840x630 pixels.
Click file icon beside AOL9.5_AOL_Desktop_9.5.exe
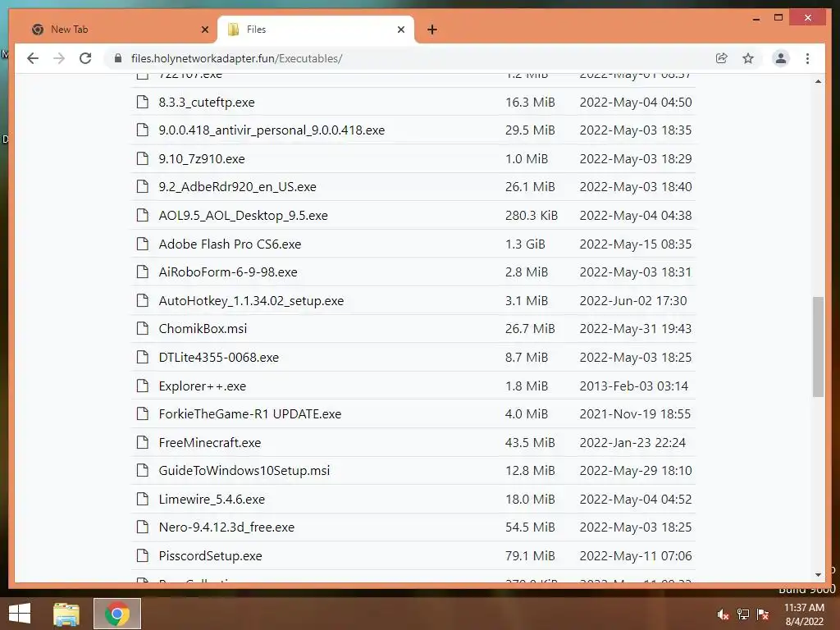[x=143, y=216]
